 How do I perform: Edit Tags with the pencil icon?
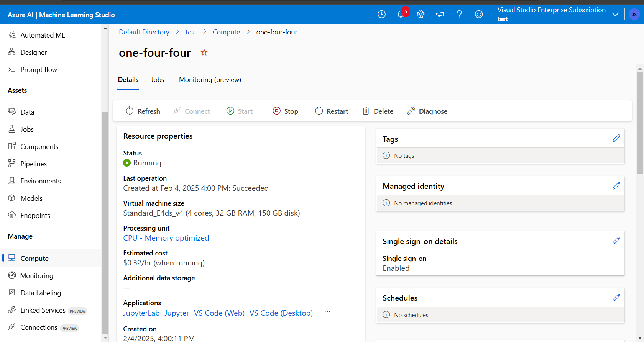[616, 138]
